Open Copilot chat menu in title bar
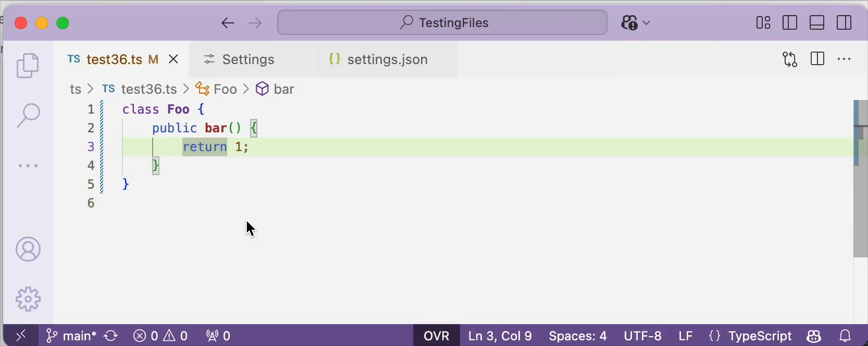Screen dimensions: 868x346 (636, 23)
